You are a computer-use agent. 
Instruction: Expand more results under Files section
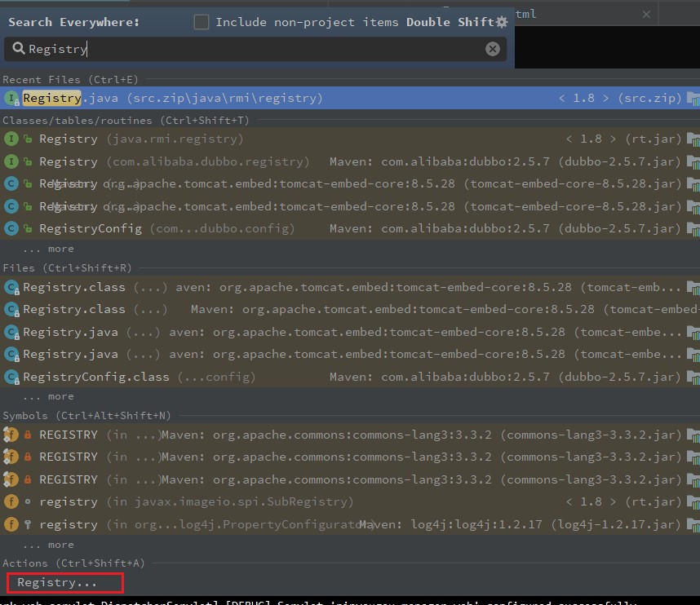tap(49, 396)
